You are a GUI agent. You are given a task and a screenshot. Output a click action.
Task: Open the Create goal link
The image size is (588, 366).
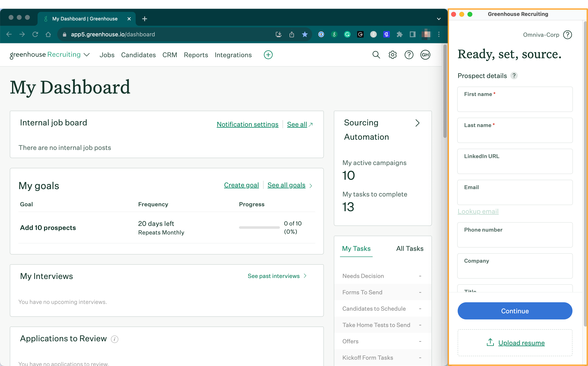241,185
